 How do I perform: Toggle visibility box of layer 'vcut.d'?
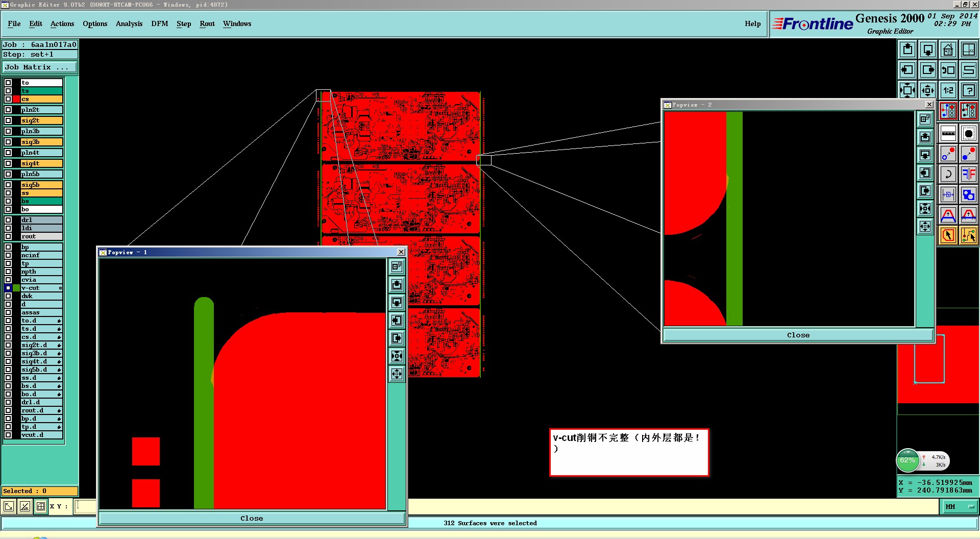pyautogui.click(x=8, y=435)
